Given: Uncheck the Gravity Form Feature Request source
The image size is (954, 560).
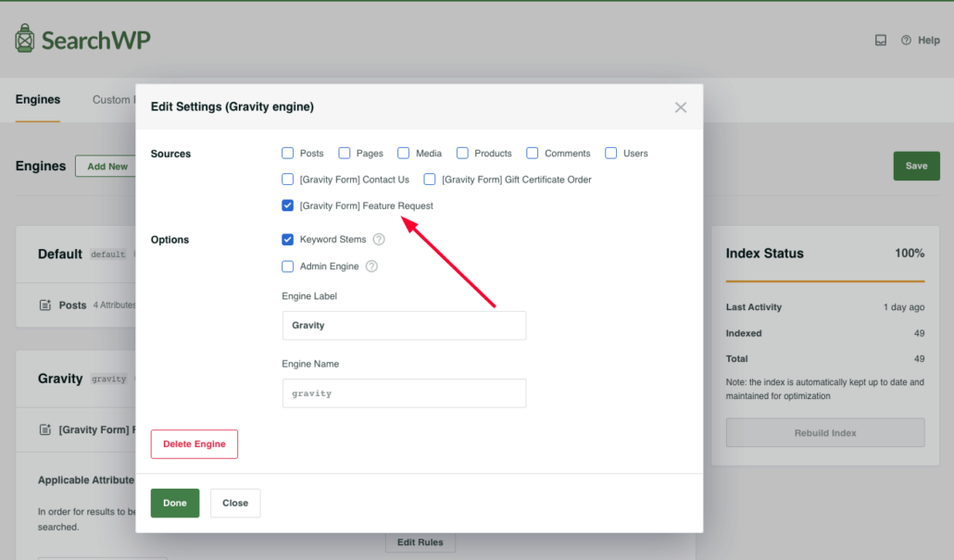Looking at the screenshot, I should tap(287, 205).
